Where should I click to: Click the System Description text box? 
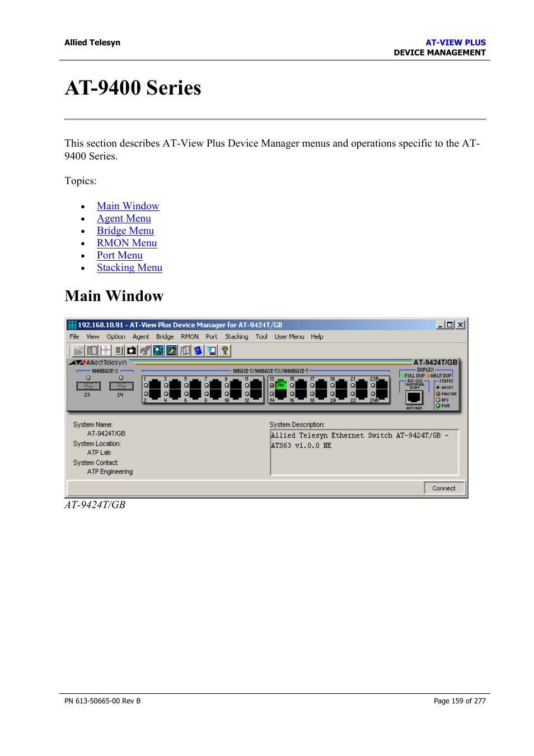[x=364, y=452]
